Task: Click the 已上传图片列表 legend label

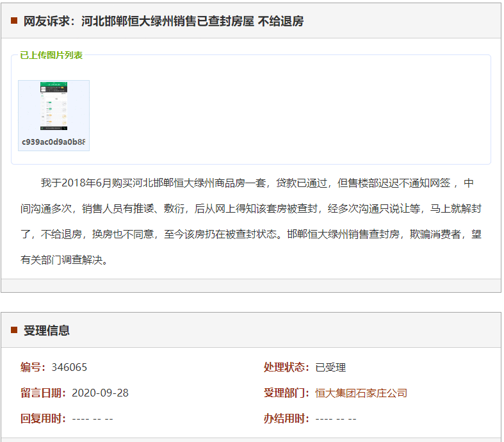Action: 51,55
